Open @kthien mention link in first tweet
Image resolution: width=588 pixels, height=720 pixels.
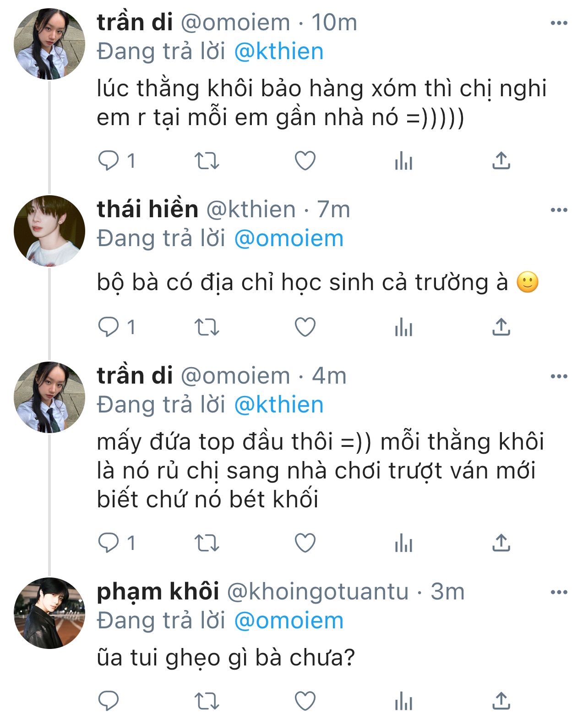coord(278,51)
